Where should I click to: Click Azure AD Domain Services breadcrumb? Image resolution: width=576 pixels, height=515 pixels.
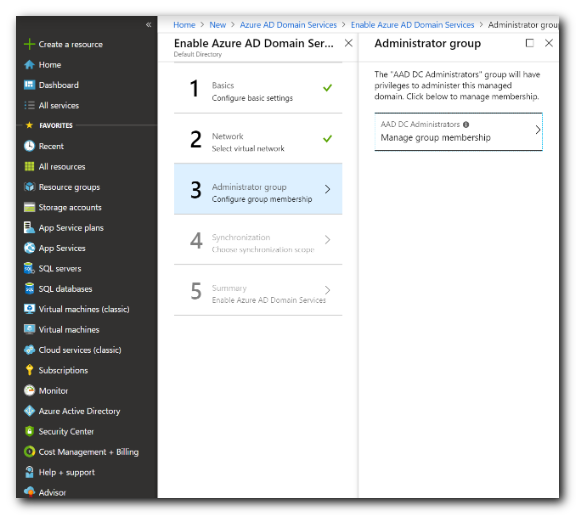(288, 25)
